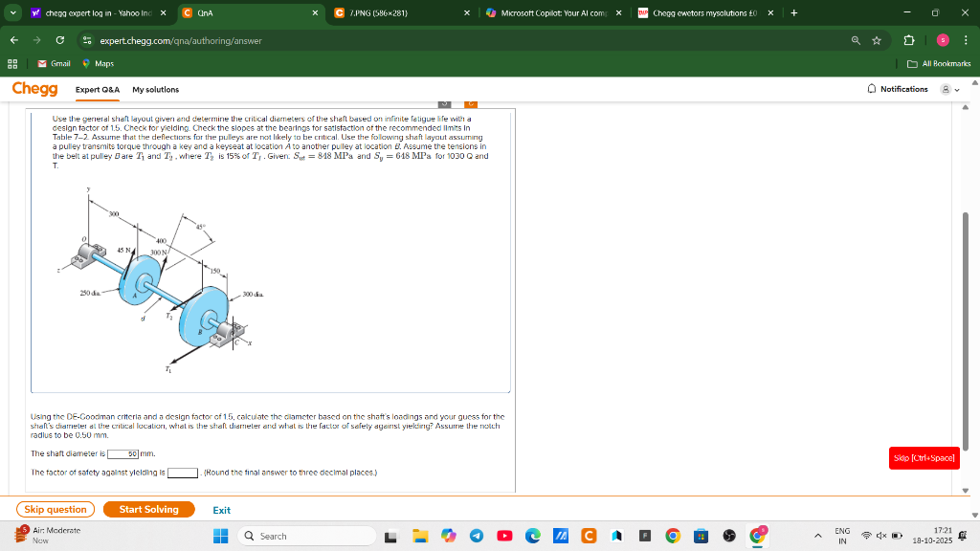
Task: Click the zoom magnifier icon in address bar
Action: pos(856,40)
